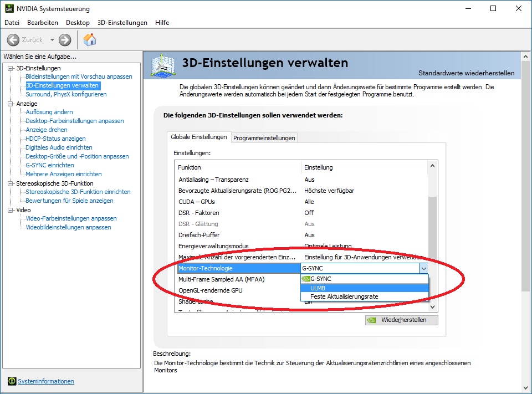
Task: Click settings list scroll up arrow
Action: pyautogui.click(x=432, y=166)
